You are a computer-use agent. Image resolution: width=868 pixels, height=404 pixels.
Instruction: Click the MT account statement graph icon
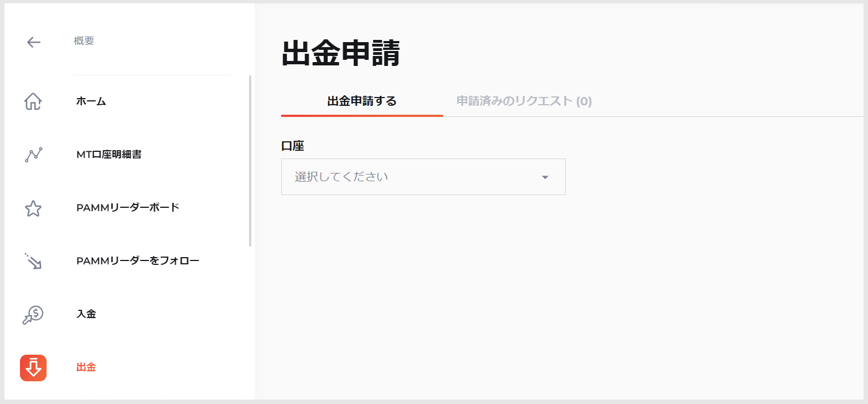coord(33,155)
